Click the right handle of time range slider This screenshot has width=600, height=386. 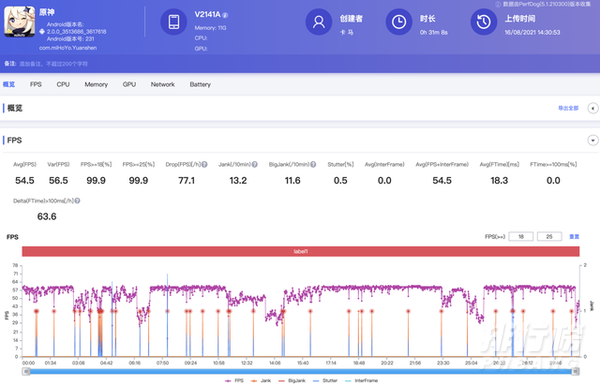pos(575,371)
